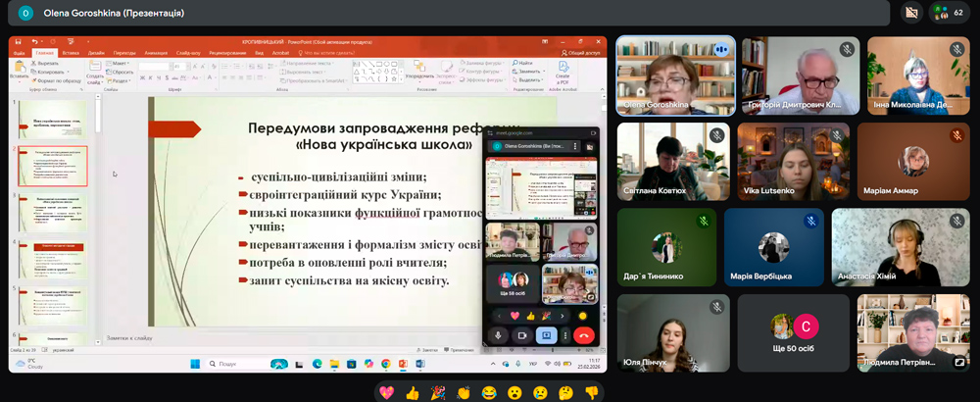The height and width of the screenshot is (402, 980).
Task: Send the party popper reaction
Action: (x=437, y=391)
